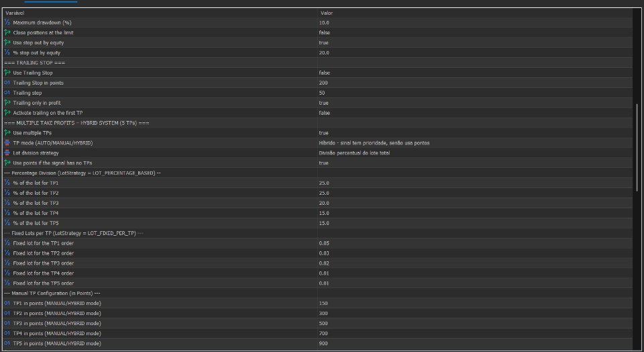Click the integer icon for Trailing Stop in points

point(7,83)
